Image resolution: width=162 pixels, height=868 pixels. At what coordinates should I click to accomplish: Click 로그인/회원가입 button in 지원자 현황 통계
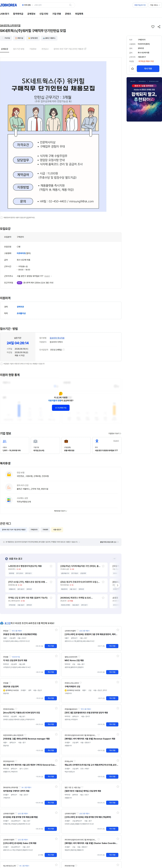pos(61,408)
